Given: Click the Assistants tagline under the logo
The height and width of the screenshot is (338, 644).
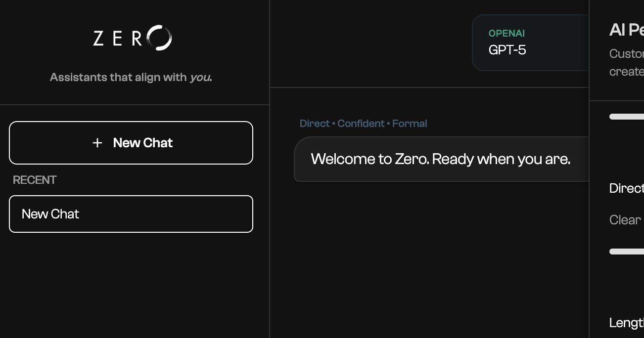Looking at the screenshot, I should [131, 77].
